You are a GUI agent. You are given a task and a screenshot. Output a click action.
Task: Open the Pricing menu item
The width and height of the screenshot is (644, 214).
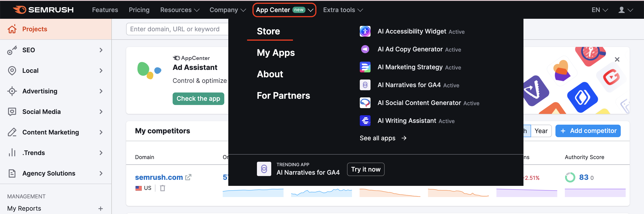(x=139, y=10)
